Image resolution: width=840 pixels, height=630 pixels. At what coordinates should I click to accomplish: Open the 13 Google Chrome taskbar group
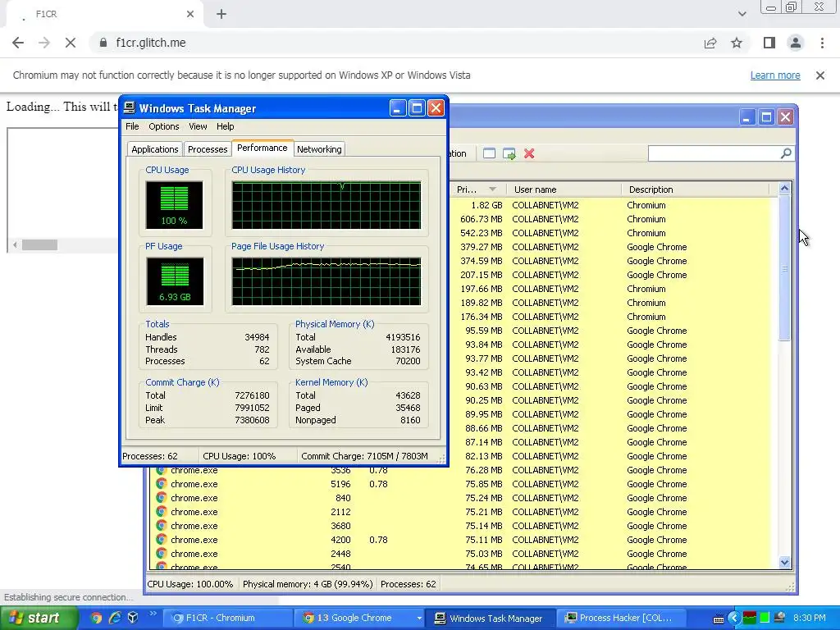tap(359, 619)
